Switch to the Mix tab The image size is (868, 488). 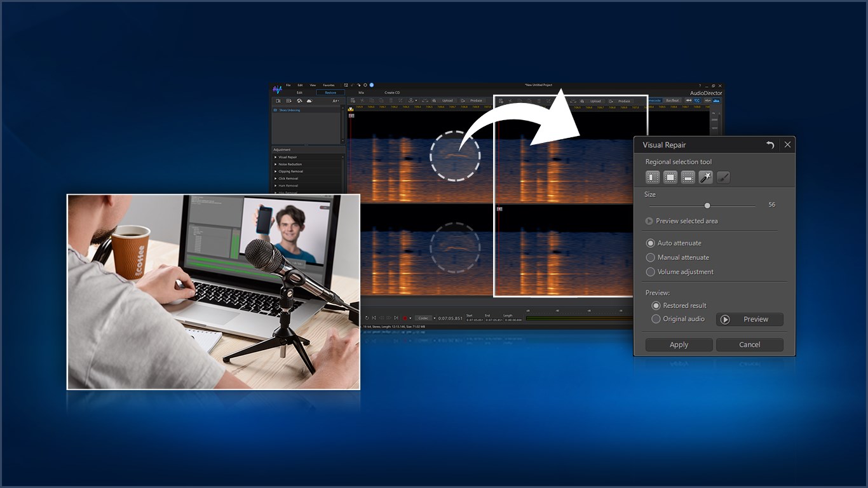pyautogui.click(x=361, y=93)
